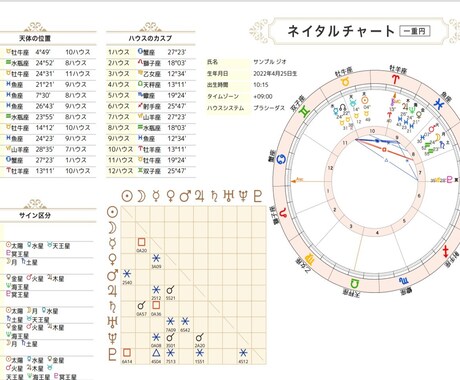Click the Jupiter glyph labeling the aspect grid rows
The image size is (460, 380).
112,291
